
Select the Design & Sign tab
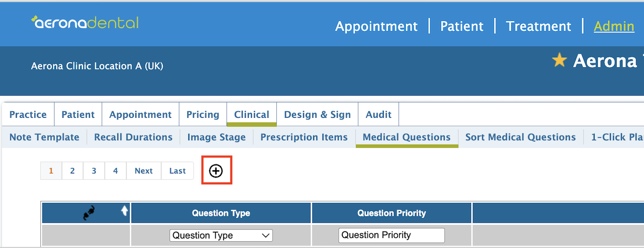tap(317, 115)
